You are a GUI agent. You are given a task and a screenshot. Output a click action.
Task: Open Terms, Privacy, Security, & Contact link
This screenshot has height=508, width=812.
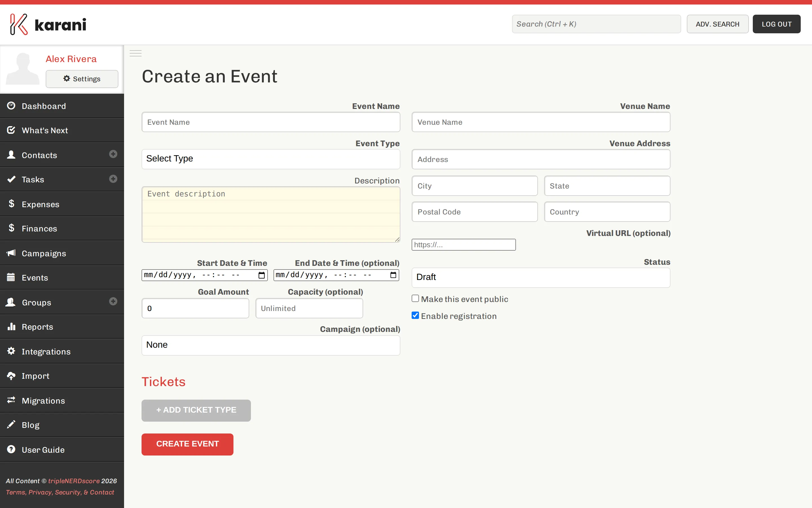(x=60, y=492)
